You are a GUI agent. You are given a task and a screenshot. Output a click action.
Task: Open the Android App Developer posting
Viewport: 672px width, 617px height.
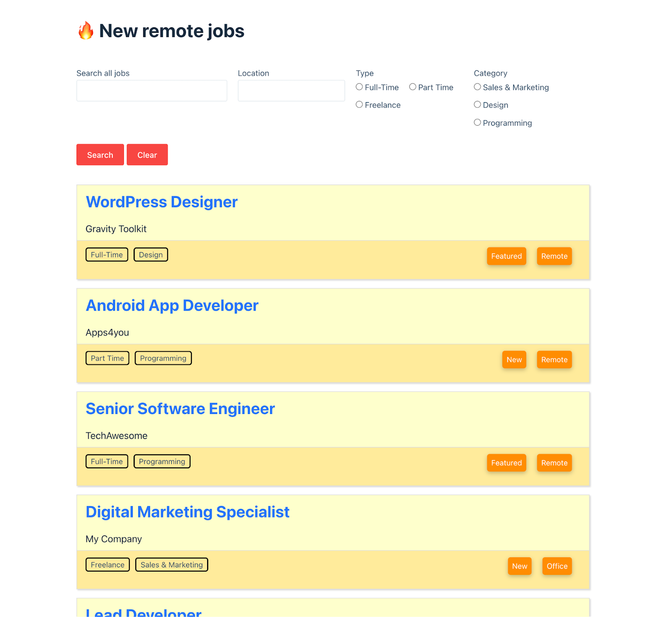pos(172,306)
